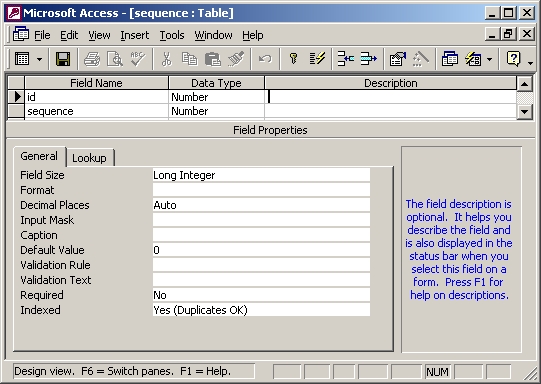Click the Data Type column header
The image size is (541, 384).
tap(216, 83)
